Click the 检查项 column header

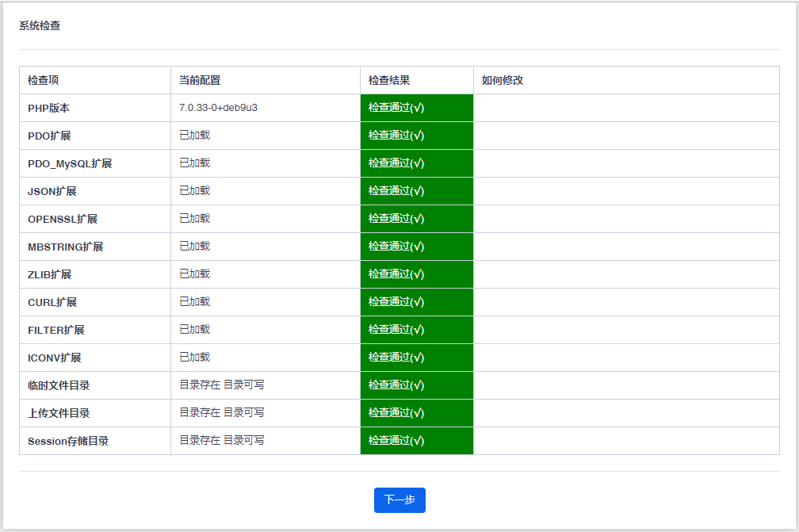click(x=44, y=80)
